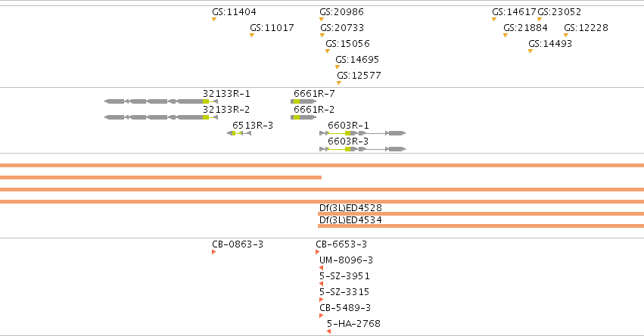Viewport: 644px width, 336px height.
Task: Open the 5-SZ-3951 label
Action: [x=344, y=276]
